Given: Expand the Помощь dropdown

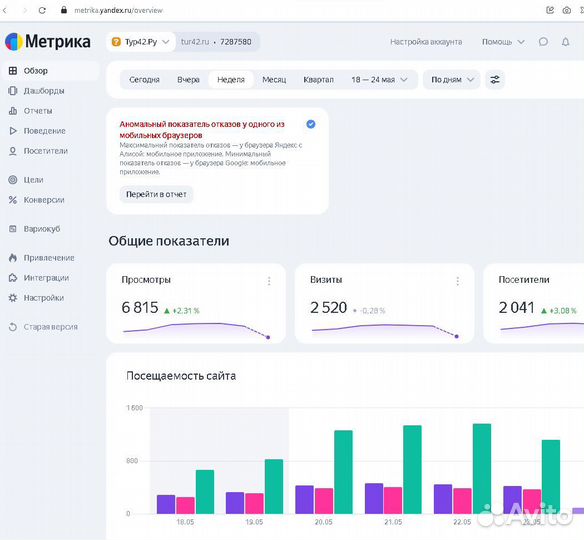Looking at the screenshot, I should tap(503, 42).
